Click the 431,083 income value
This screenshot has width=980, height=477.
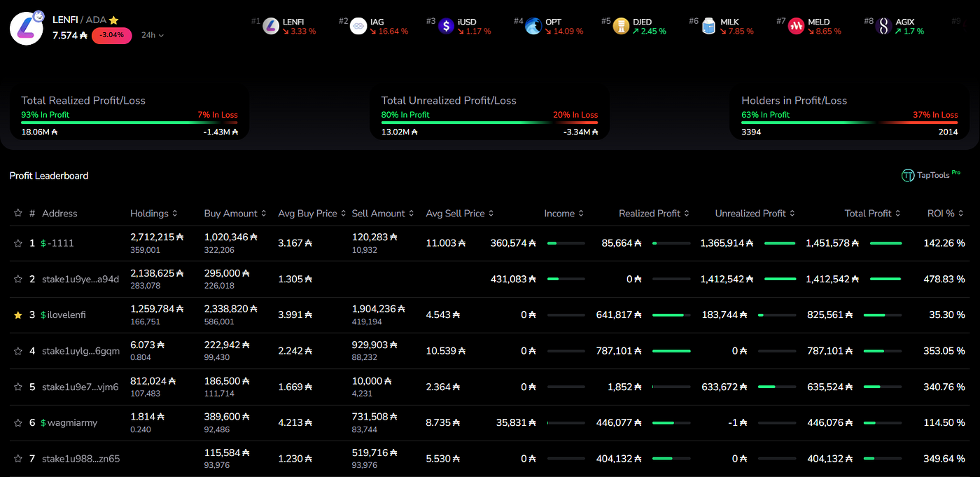coord(513,279)
